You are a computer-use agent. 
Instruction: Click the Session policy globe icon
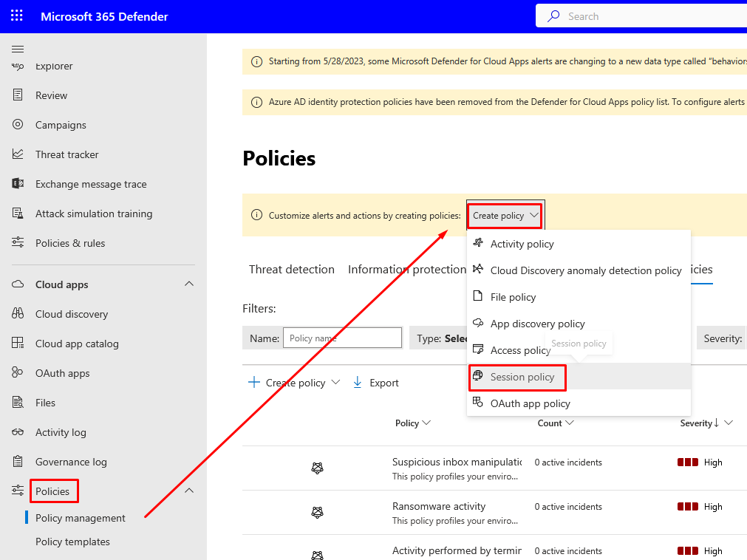(x=478, y=376)
